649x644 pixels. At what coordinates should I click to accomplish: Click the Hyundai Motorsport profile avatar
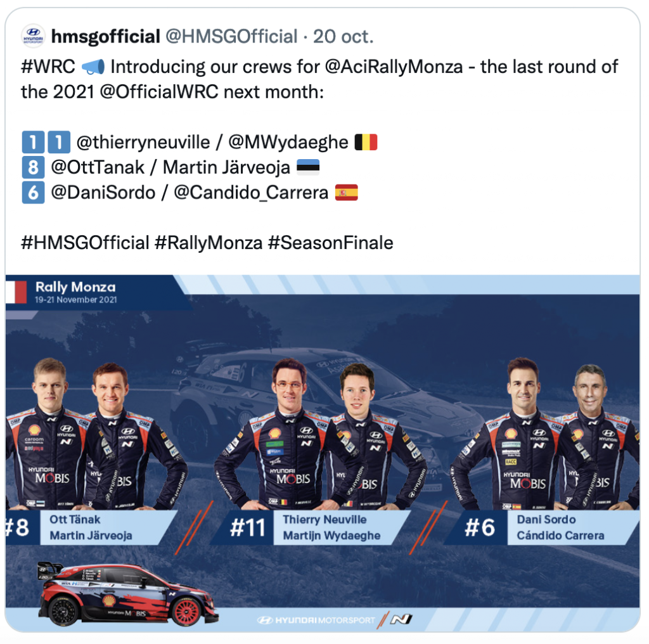click(33, 36)
